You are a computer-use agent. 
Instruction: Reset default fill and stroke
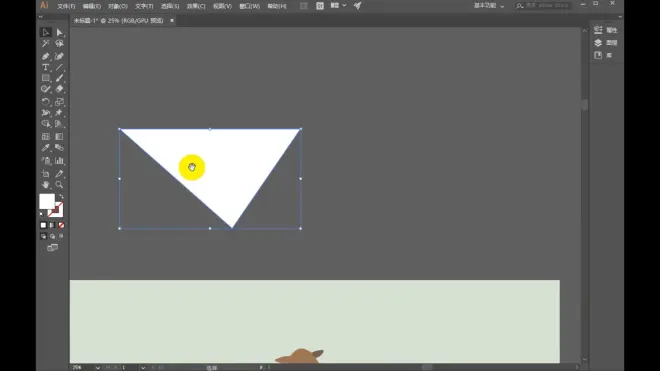pos(42,215)
